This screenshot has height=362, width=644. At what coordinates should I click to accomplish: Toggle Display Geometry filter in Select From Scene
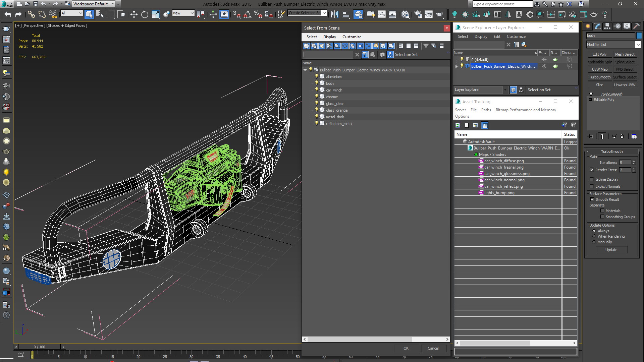(x=306, y=46)
